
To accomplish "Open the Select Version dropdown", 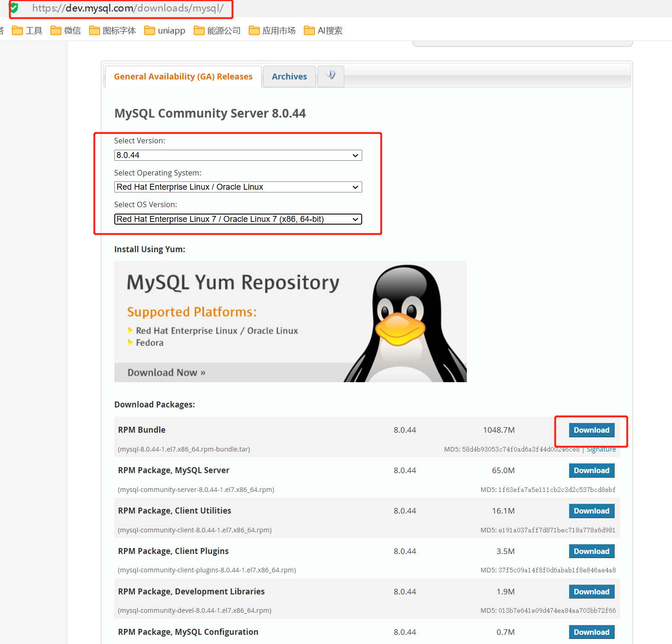I will click(x=238, y=155).
